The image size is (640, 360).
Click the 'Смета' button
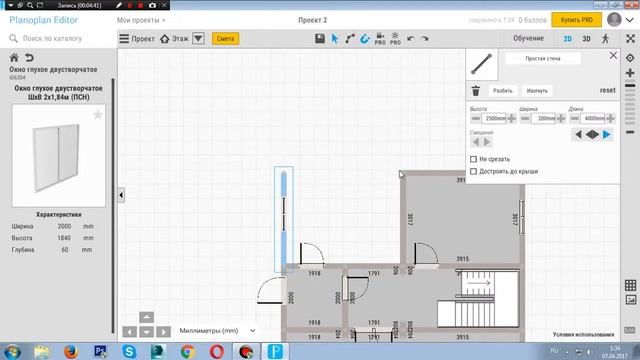click(x=225, y=38)
